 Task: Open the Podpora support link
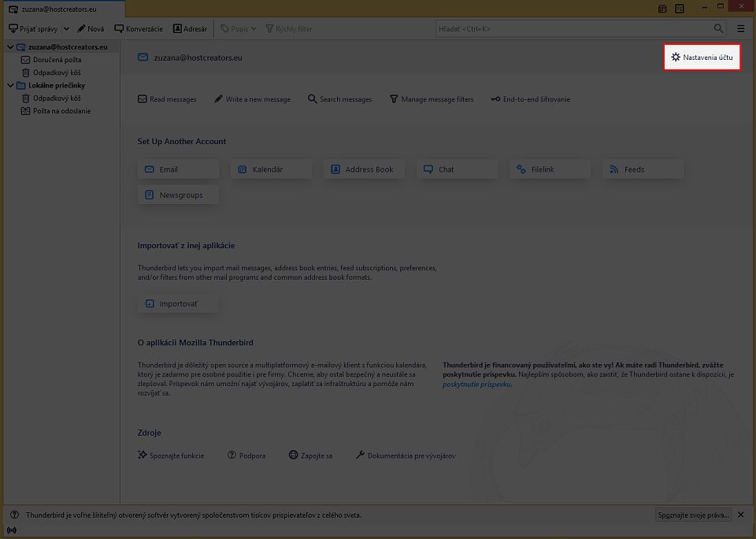coord(246,455)
